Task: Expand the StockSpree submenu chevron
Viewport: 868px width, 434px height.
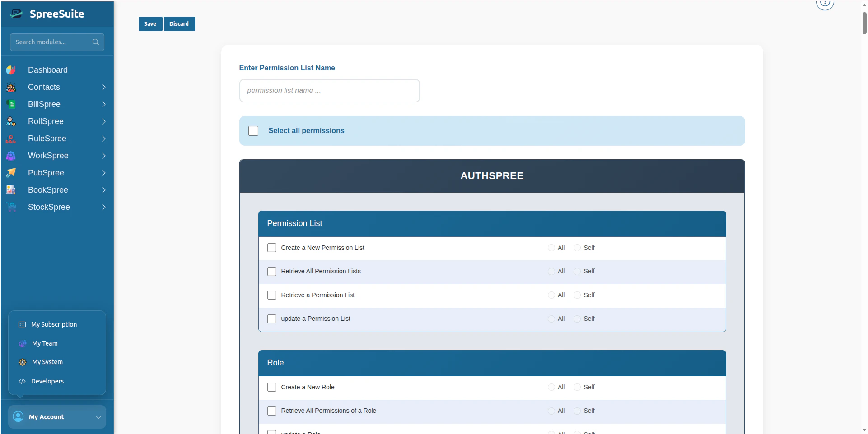Action: [x=104, y=207]
